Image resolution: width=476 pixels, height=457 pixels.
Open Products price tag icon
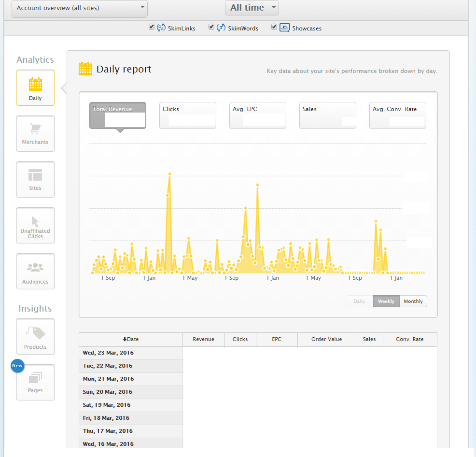pos(35,333)
